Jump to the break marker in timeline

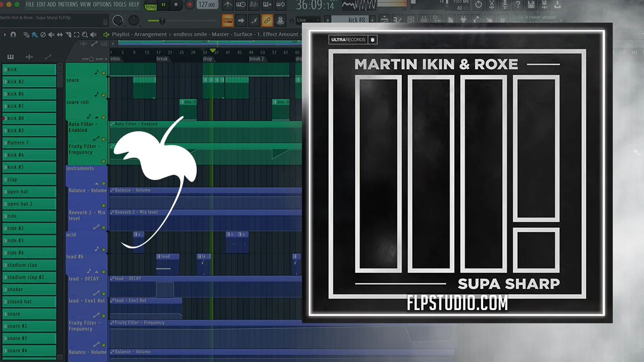click(162, 59)
